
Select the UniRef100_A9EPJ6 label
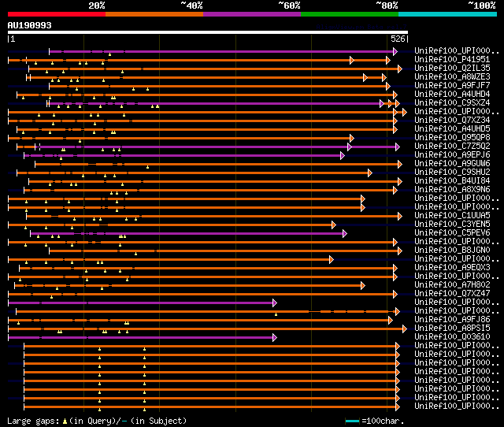[452, 154]
